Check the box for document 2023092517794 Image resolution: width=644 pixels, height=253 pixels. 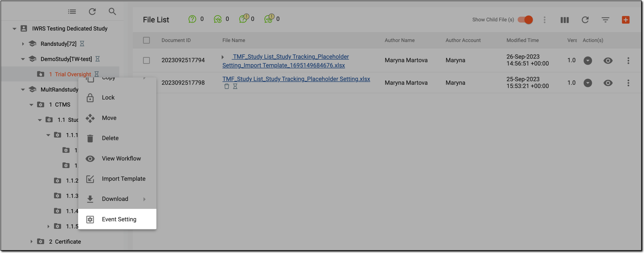[x=146, y=60]
